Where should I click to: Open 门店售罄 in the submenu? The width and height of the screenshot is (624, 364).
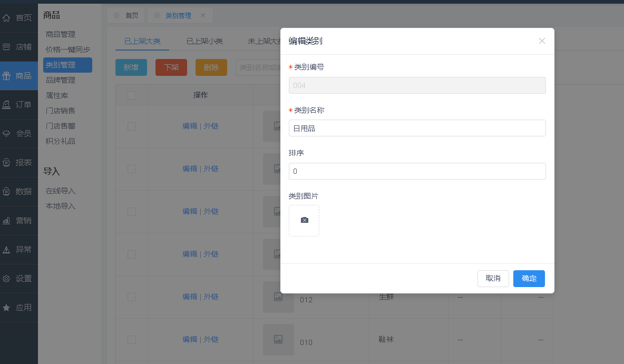(61, 126)
